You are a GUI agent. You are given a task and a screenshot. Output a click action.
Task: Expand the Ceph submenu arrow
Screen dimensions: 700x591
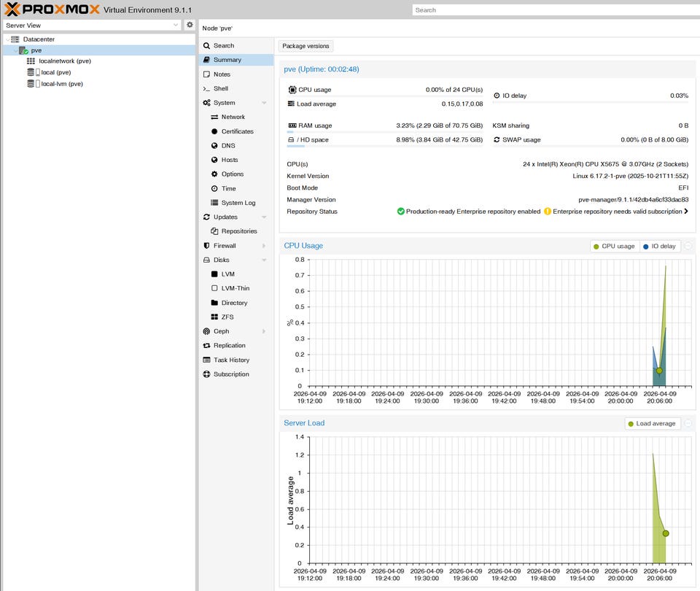point(264,331)
